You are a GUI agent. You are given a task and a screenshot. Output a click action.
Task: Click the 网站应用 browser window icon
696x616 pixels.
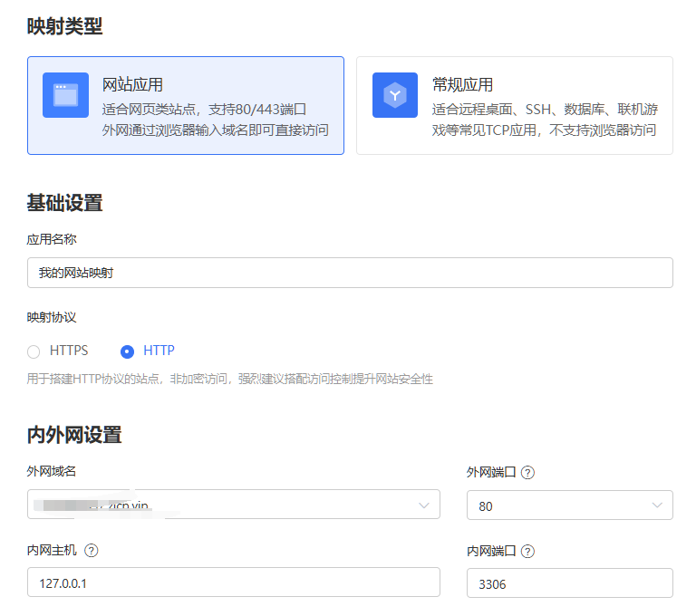tap(65, 95)
